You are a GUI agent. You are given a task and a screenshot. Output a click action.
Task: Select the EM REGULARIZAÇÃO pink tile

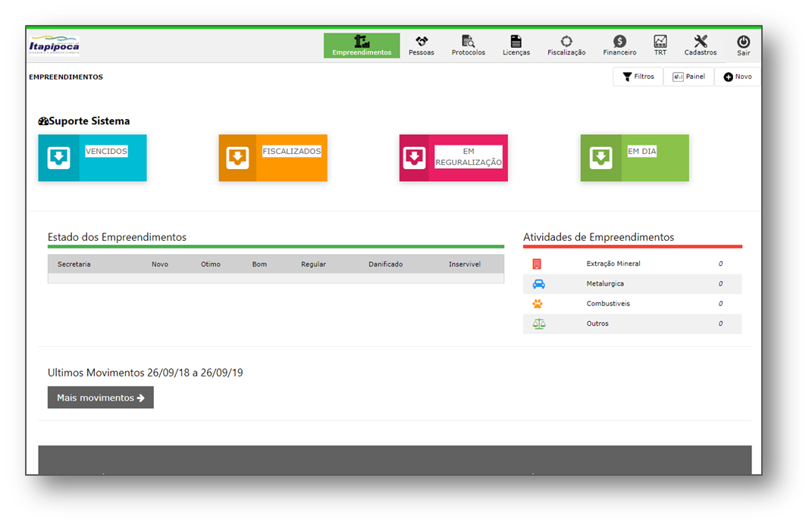pos(453,158)
